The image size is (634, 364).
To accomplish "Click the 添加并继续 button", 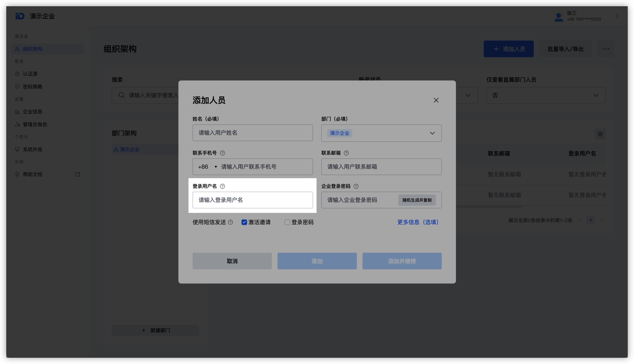I will (402, 261).
